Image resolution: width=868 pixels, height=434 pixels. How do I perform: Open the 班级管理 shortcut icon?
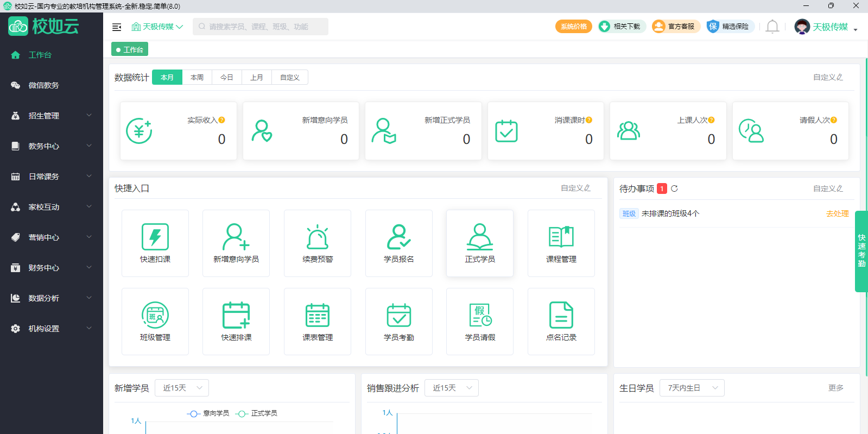(x=155, y=316)
